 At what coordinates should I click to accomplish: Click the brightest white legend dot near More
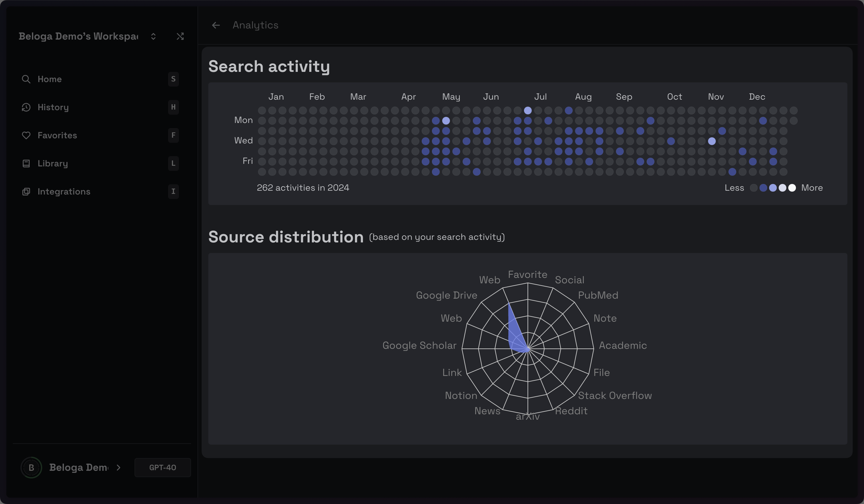click(x=792, y=188)
